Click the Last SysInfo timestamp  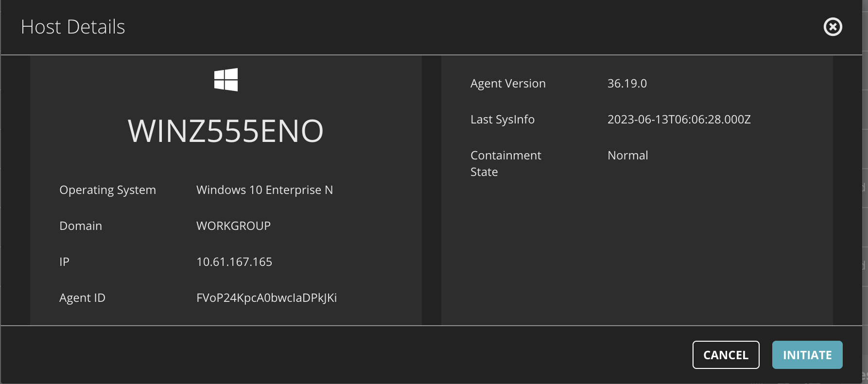pos(679,119)
